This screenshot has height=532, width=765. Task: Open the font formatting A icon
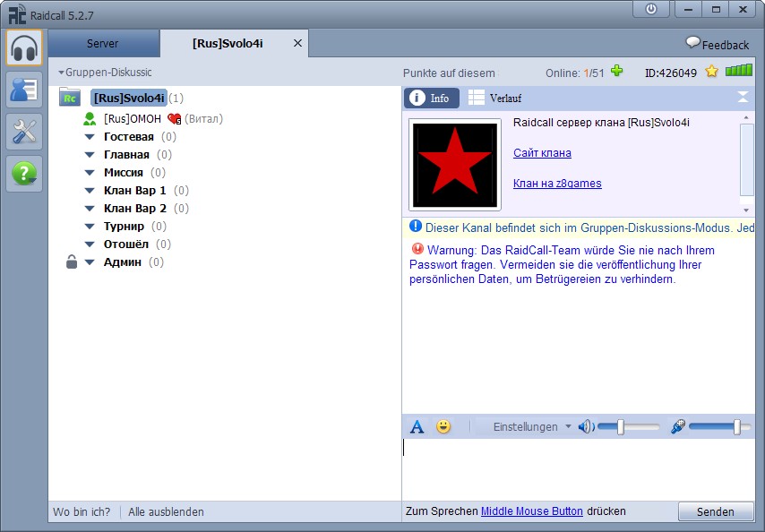tap(417, 426)
